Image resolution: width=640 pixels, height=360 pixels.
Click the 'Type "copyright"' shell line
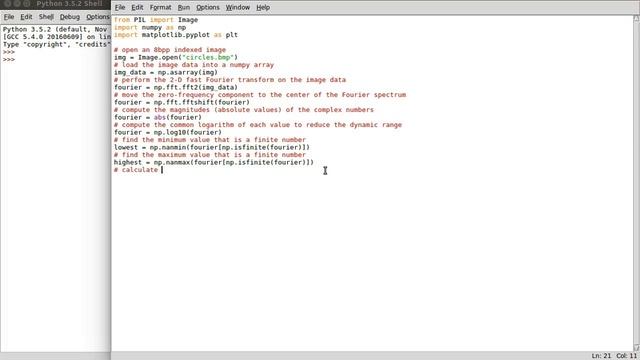click(x=57, y=44)
